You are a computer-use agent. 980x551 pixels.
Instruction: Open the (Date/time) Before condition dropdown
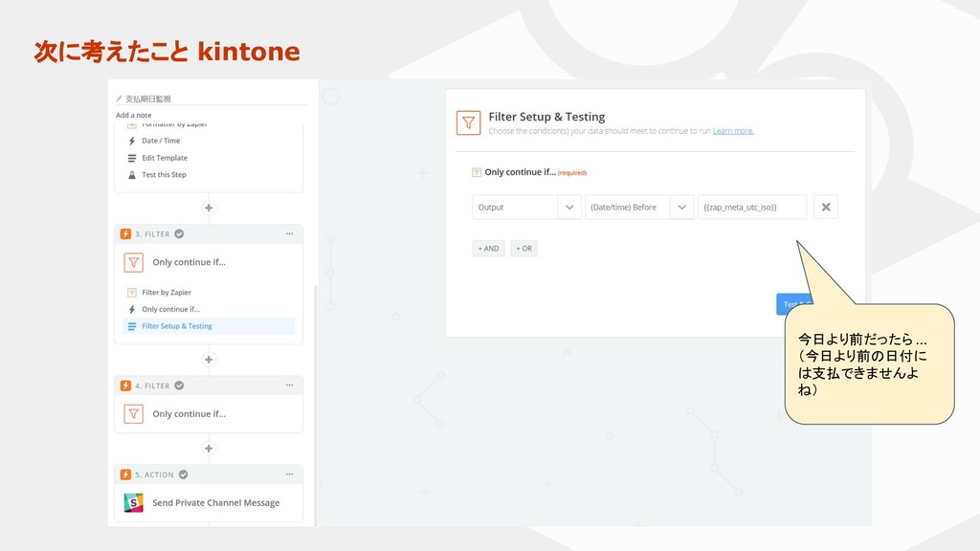[x=638, y=208]
